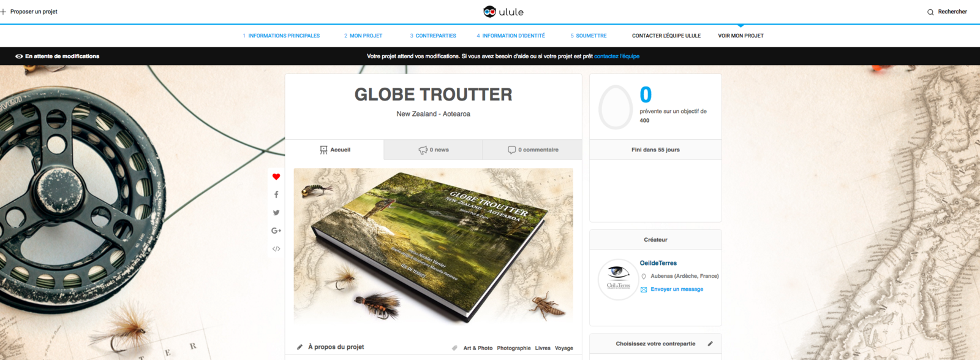This screenshot has width=980, height=360.
Task: Switch to the 0 news tab
Action: point(434,150)
